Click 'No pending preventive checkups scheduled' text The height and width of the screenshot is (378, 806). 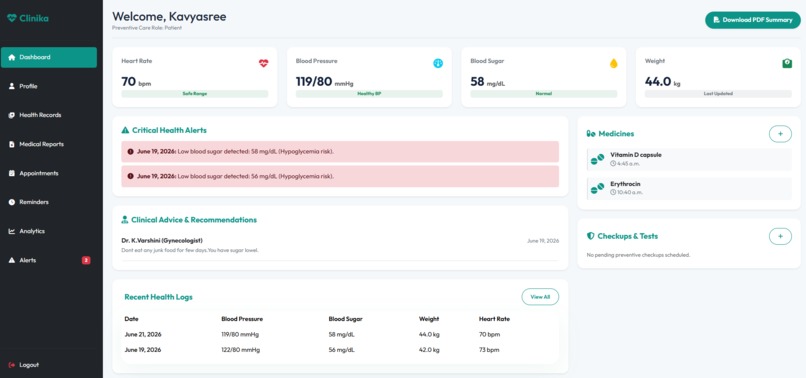click(x=638, y=255)
